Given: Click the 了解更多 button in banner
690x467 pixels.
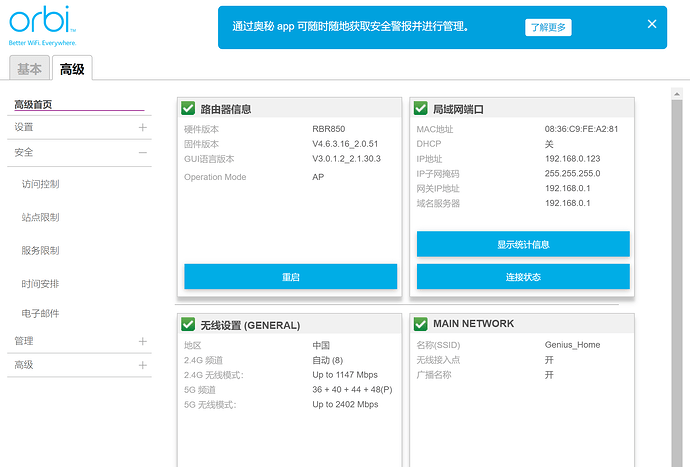Looking at the screenshot, I should [x=548, y=27].
